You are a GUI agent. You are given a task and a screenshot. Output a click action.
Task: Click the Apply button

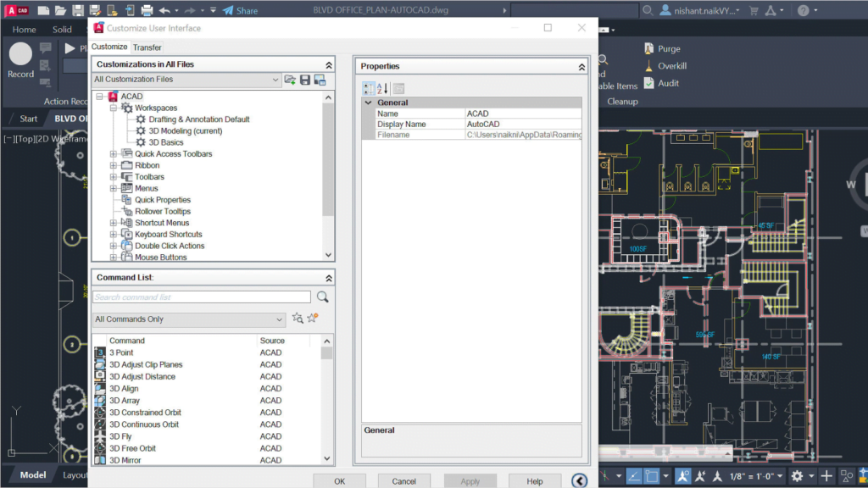tap(470, 480)
